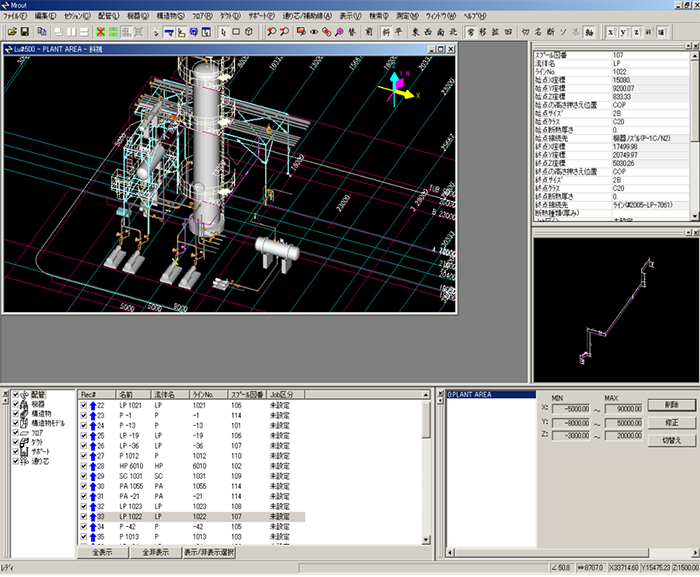Screen dimensions: 700x577
Task: Open the 検索 menu
Action: 379,17
